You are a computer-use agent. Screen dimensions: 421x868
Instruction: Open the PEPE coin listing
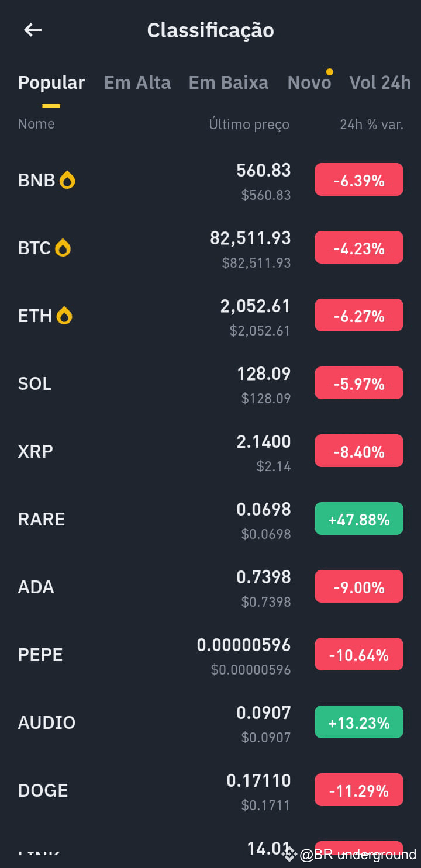click(210, 655)
